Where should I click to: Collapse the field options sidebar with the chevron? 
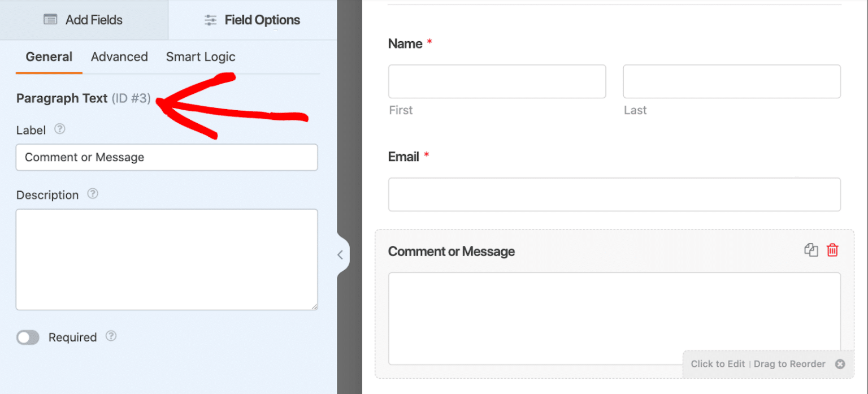pyautogui.click(x=341, y=254)
